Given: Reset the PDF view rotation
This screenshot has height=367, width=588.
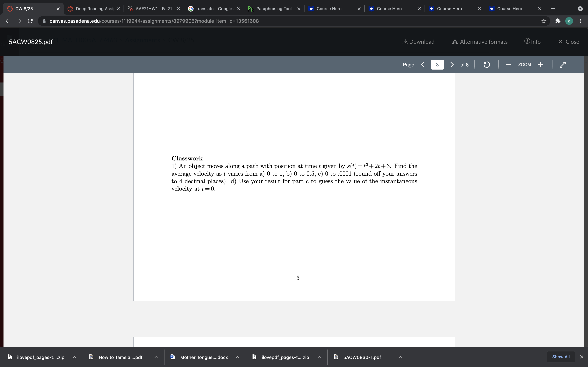Looking at the screenshot, I should pyautogui.click(x=486, y=64).
